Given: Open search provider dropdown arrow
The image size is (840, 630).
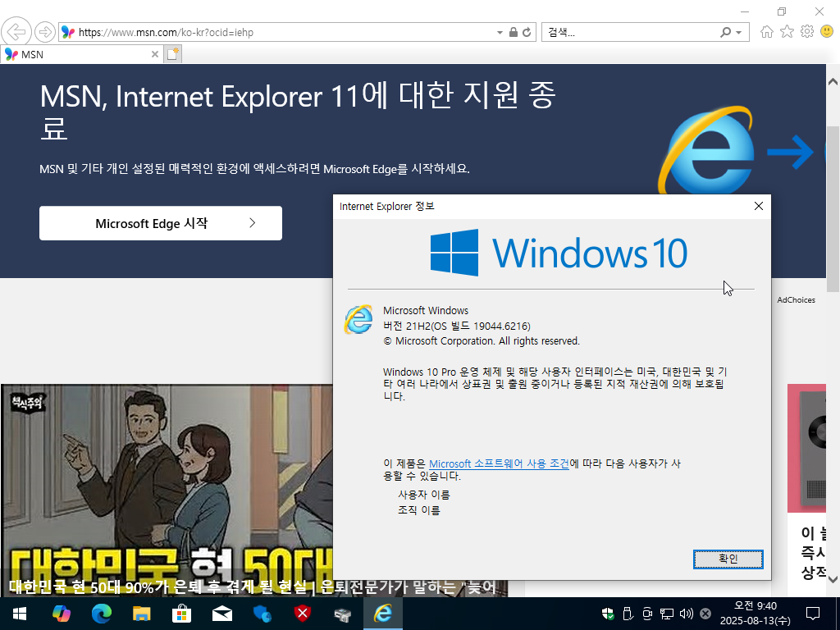Looking at the screenshot, I should coord(739,33).
